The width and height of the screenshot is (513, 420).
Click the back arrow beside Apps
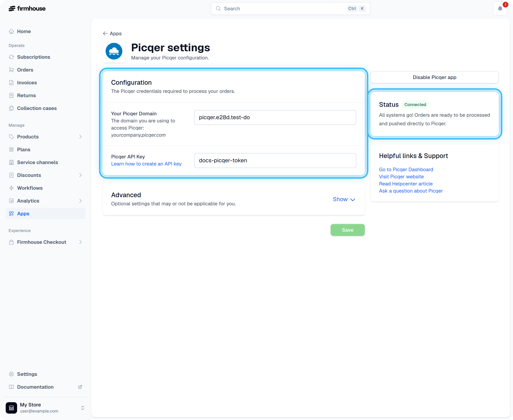pos(105,34)
